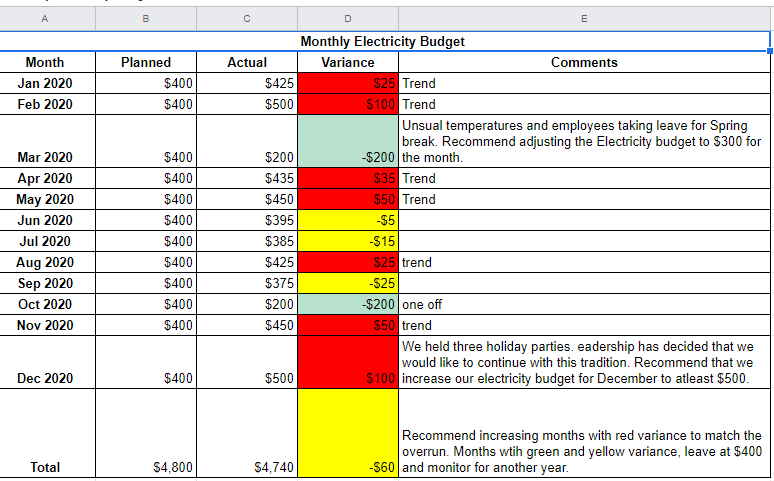
Task: Select the yellow -$60 total variance cell
Action: [348, 433]
